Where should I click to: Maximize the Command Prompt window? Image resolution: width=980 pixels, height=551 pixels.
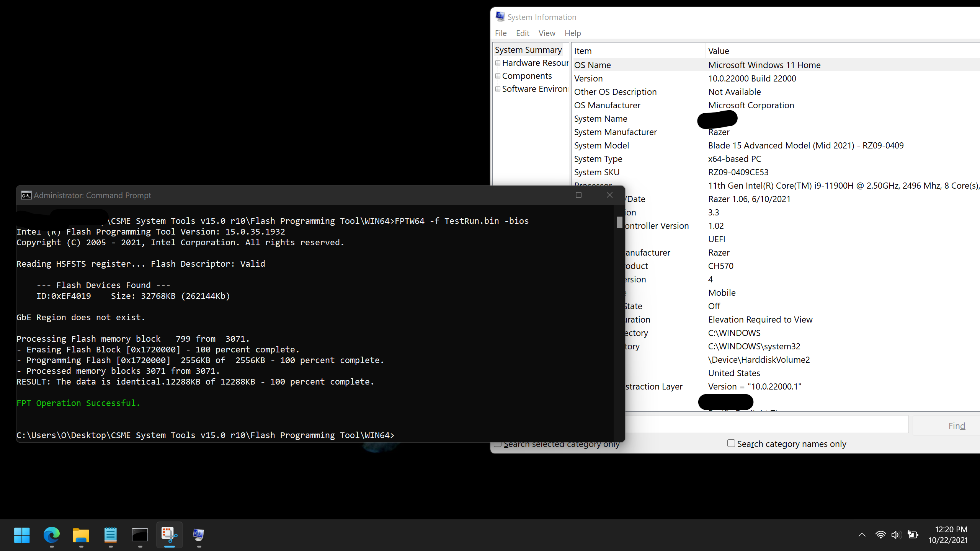click(578, 195)
